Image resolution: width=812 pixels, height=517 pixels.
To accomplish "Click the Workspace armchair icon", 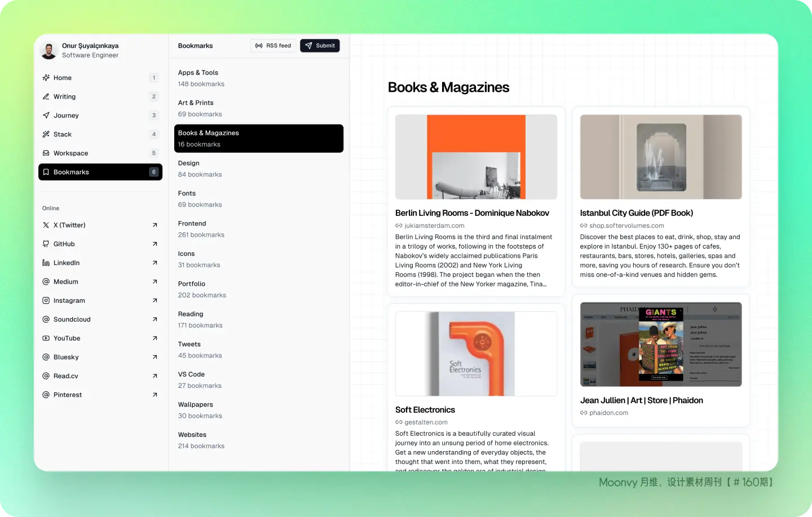I will click(x=46, y=153).
